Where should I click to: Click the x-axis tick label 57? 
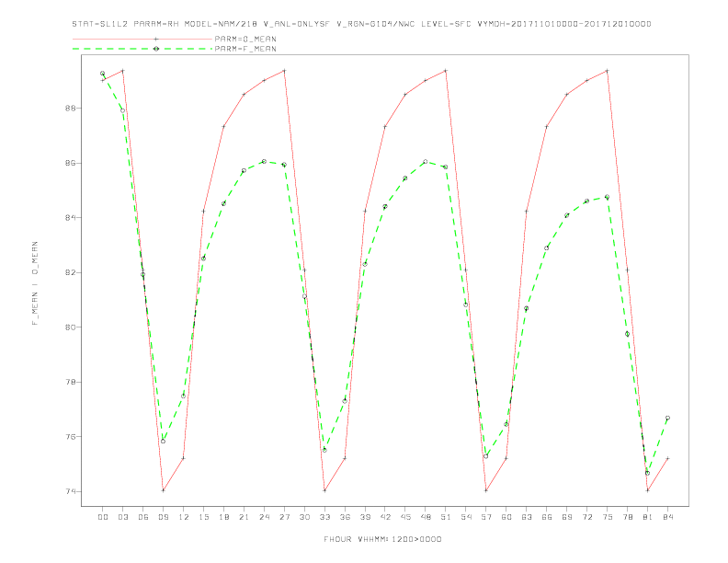click(486, 517)
